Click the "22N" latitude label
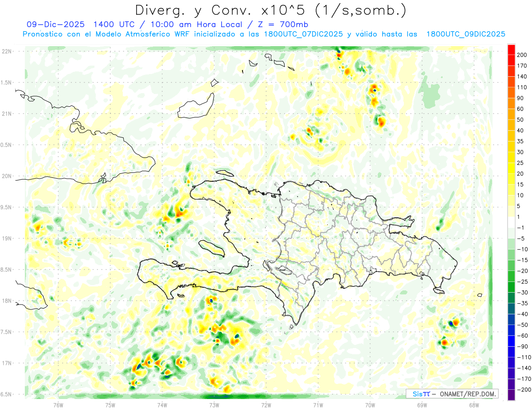 (7, 51)
